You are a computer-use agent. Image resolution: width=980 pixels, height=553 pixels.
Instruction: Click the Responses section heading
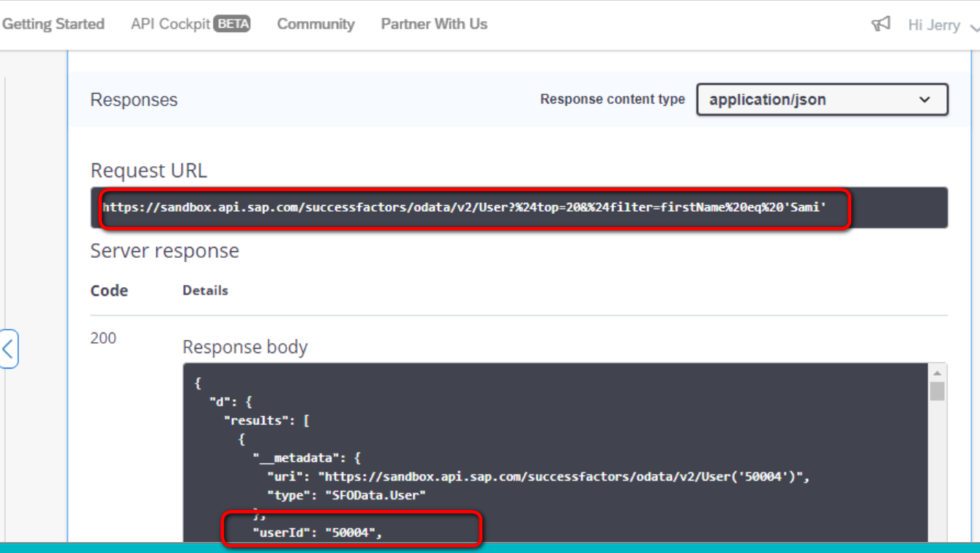point(133,100)
